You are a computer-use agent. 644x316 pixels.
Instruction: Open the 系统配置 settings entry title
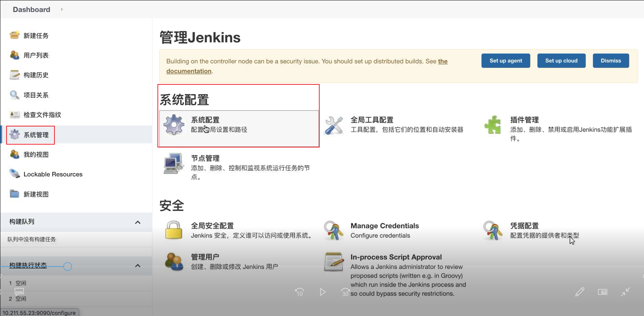pos(205,120)
